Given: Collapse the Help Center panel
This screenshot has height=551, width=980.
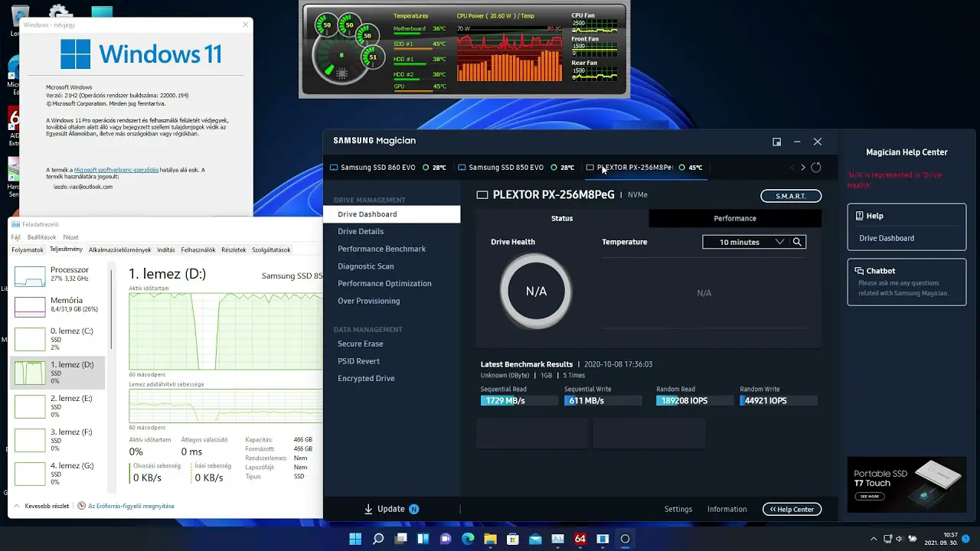Looking at the screenshot, I should pyautogui.click(x=792, y=509).
